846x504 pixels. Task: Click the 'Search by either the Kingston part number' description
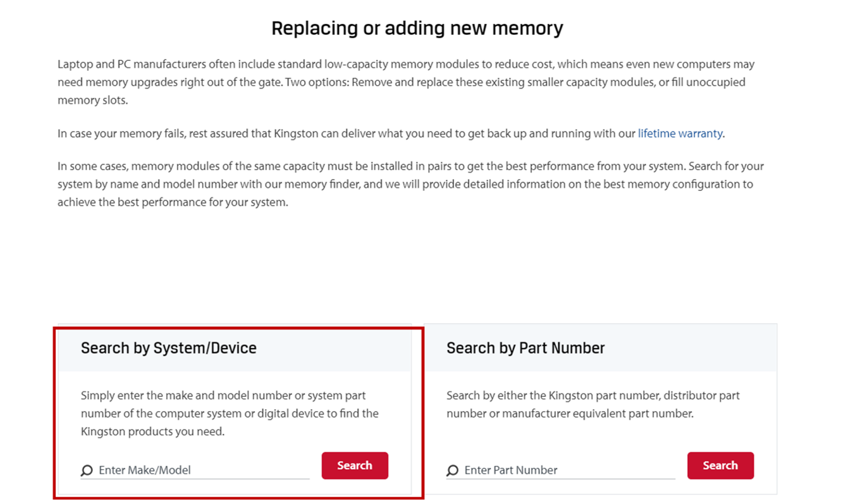(593, 405)
